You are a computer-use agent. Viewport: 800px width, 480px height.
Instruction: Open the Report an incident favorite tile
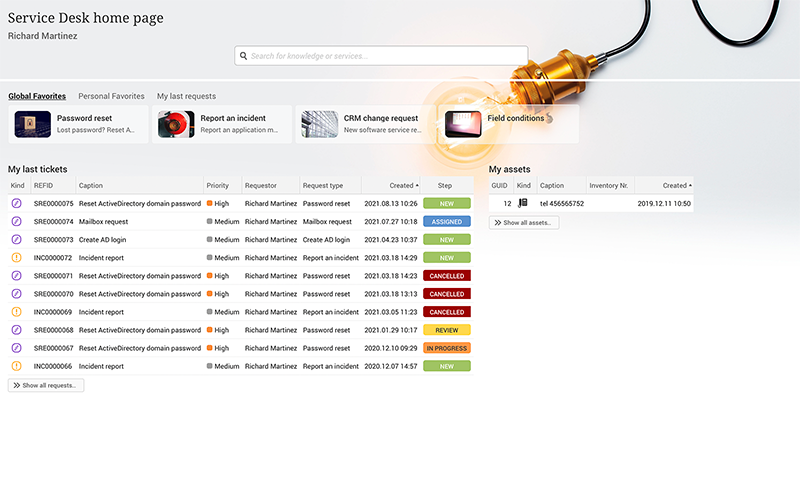pyautogui.click(x=222, y=124)
